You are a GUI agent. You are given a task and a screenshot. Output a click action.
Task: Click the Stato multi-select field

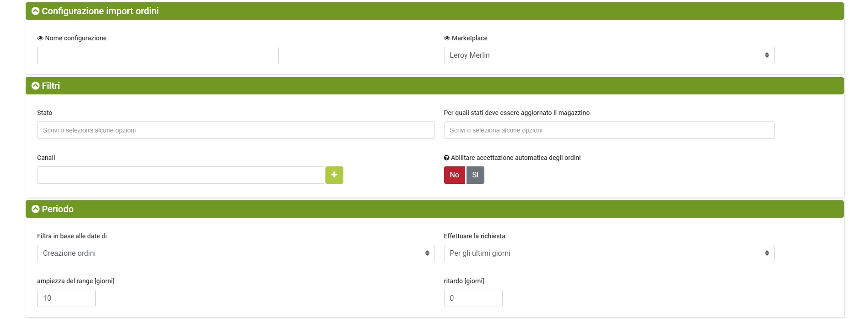(236, 130)
